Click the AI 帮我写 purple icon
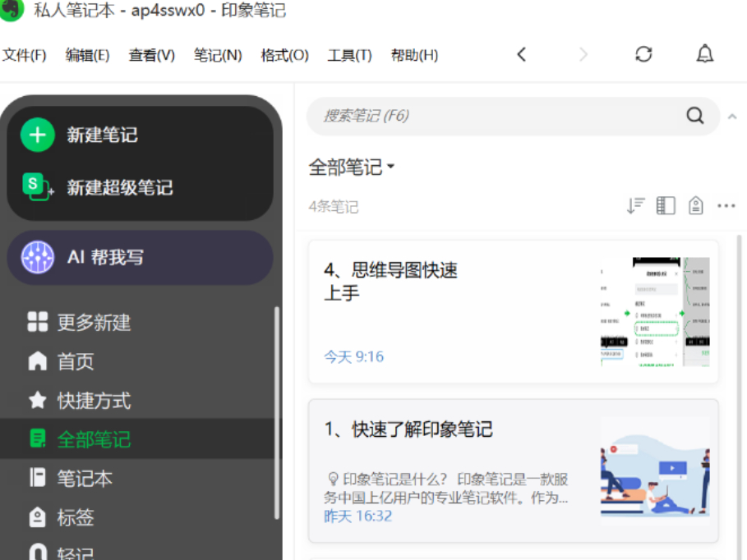 tap(38, 257)
